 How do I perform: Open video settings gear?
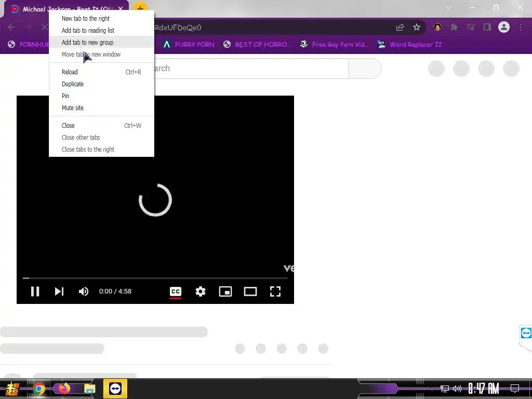pos(201,291)
